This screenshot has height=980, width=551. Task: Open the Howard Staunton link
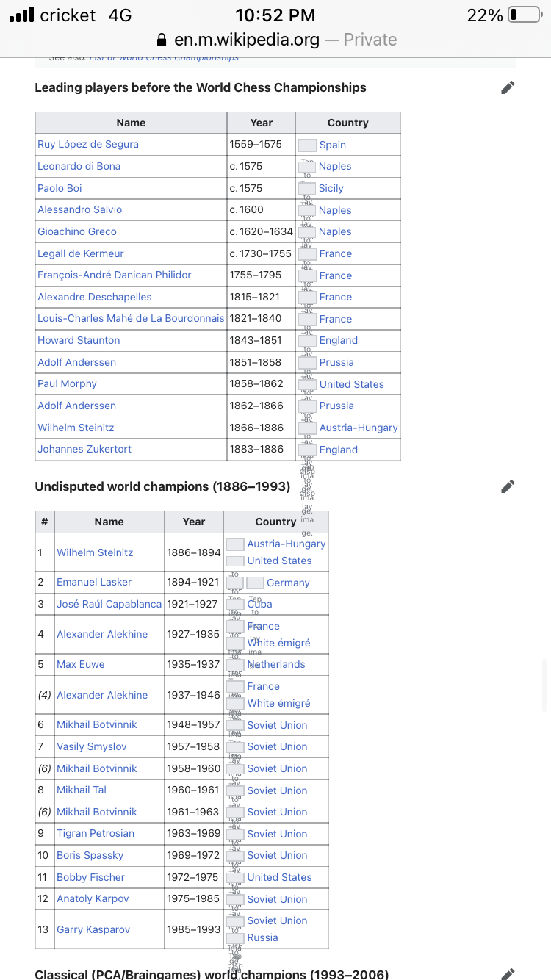[x=79, y=340]
